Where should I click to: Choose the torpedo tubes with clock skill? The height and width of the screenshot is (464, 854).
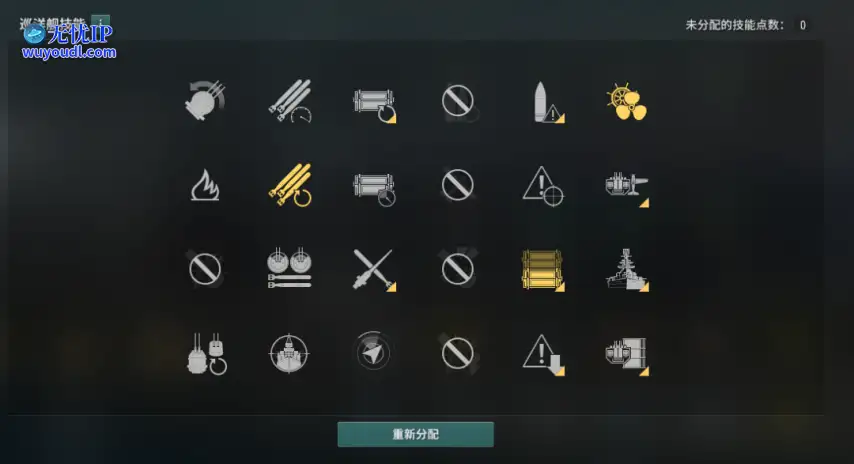[374, 188]
